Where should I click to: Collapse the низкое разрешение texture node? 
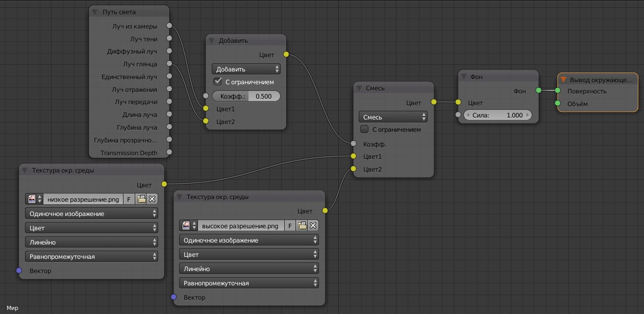pyautogui.click(x=25, y=171)
